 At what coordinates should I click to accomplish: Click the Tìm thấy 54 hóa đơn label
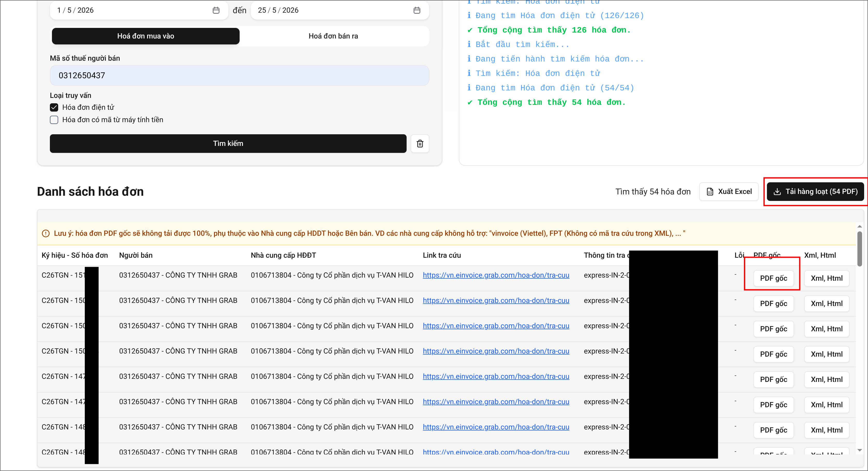click(653, 192)
